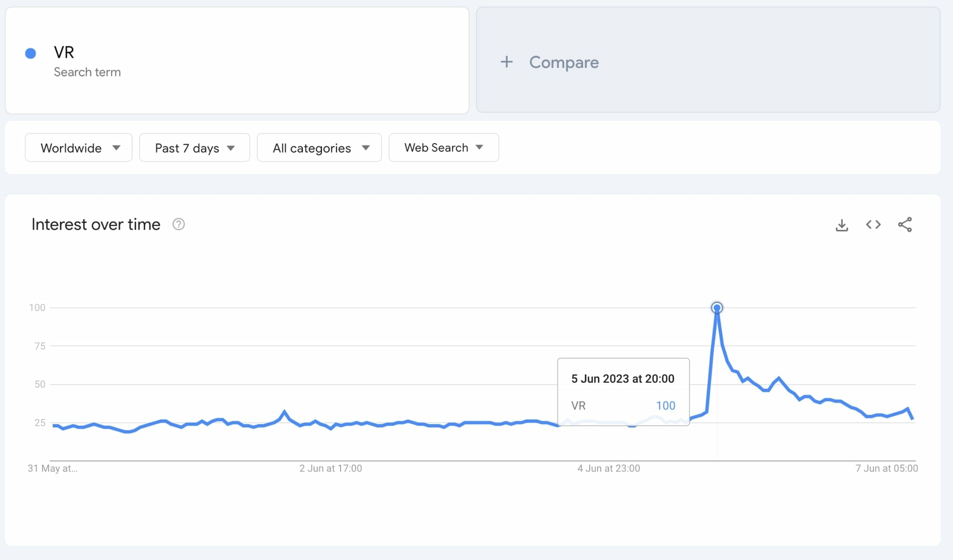The image size is (953, 560).
Task: Open the Worldwide region dropdown
Action: [x=79, y=148]
